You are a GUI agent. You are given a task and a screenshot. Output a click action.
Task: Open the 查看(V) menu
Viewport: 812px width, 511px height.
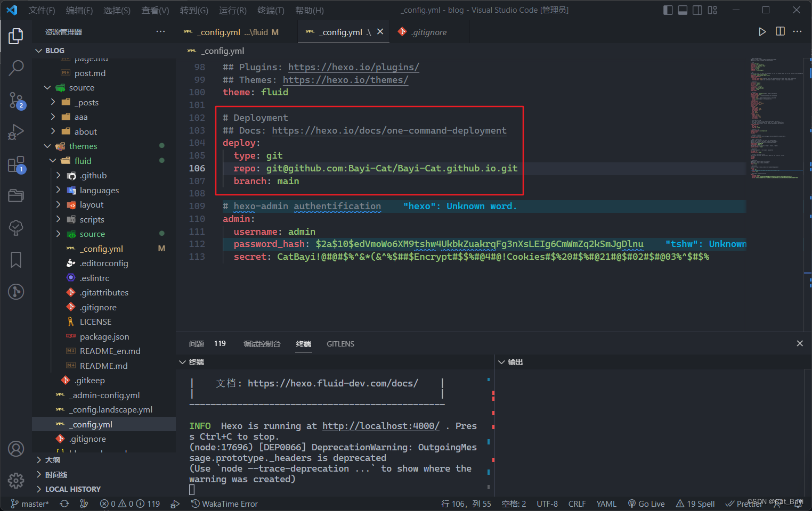[155, 10]
